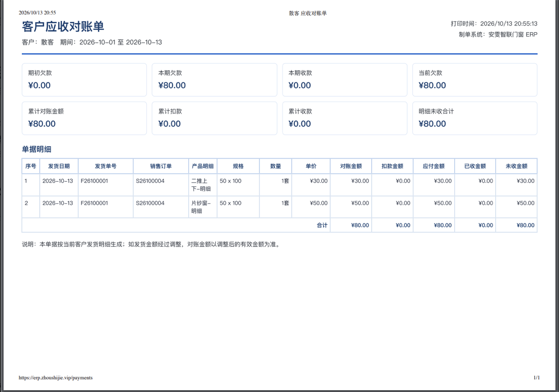Click the 产品明细 column header
The image size is (559, 392).
pos(203,166)
